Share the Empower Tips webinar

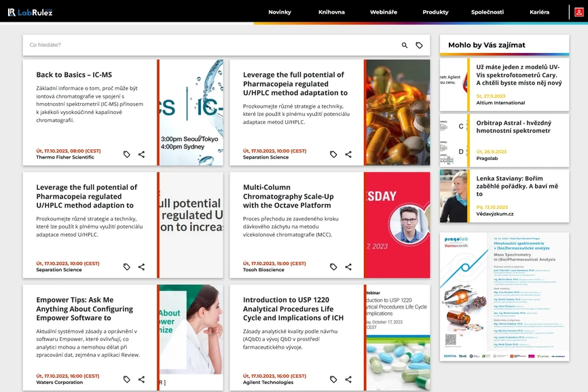coord(141,379)
